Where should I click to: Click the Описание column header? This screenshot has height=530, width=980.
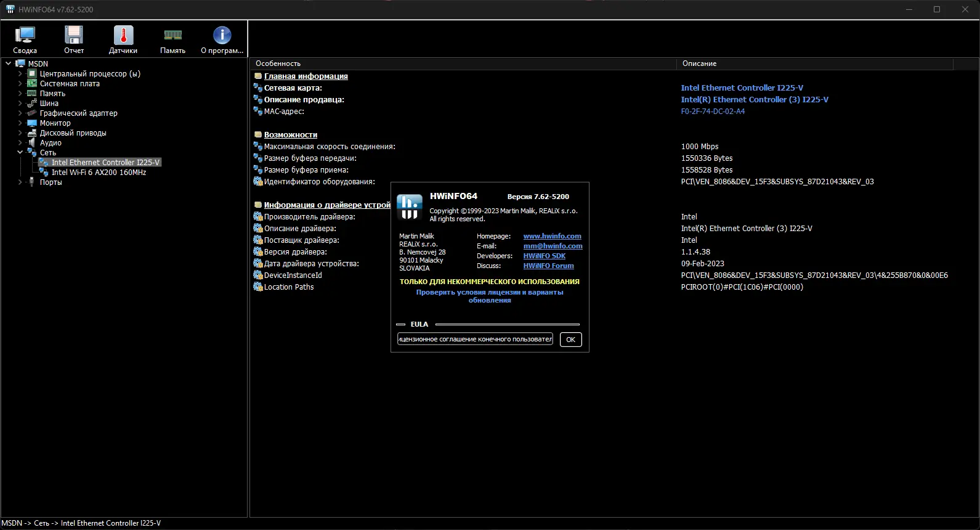[x=814, y=63]
